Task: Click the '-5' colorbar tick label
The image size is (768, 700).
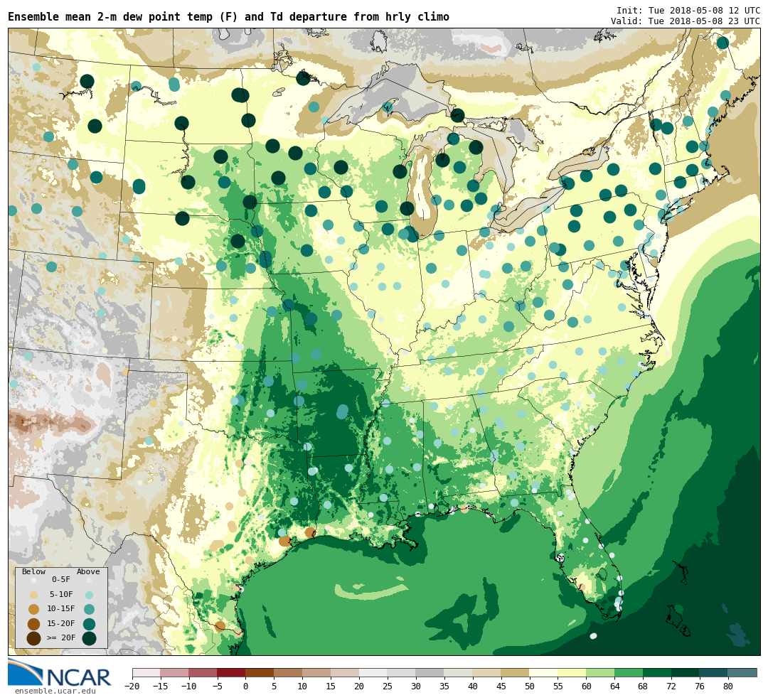Action: pos(218,686)
